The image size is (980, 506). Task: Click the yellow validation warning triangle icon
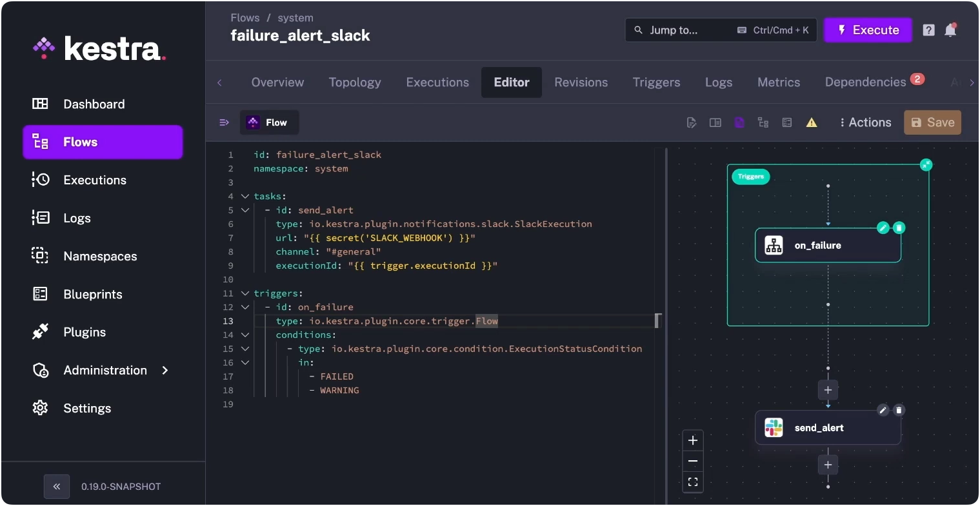pos(812,122)
